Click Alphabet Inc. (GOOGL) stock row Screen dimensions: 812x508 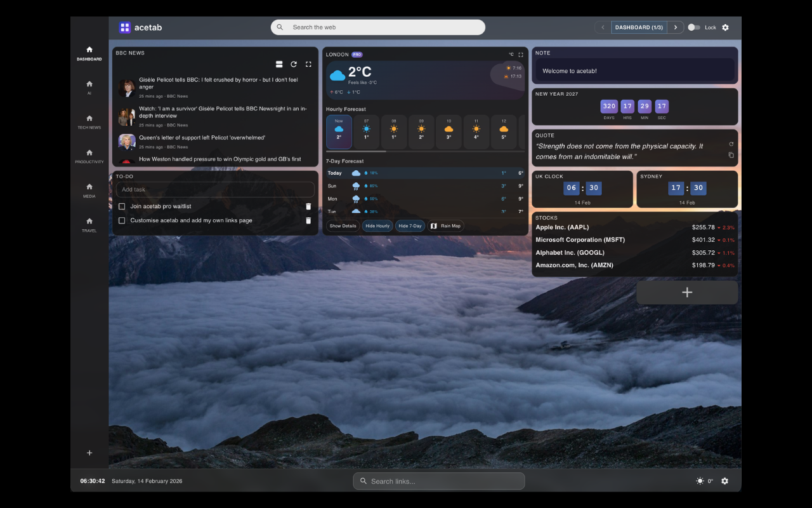point(635,253)
